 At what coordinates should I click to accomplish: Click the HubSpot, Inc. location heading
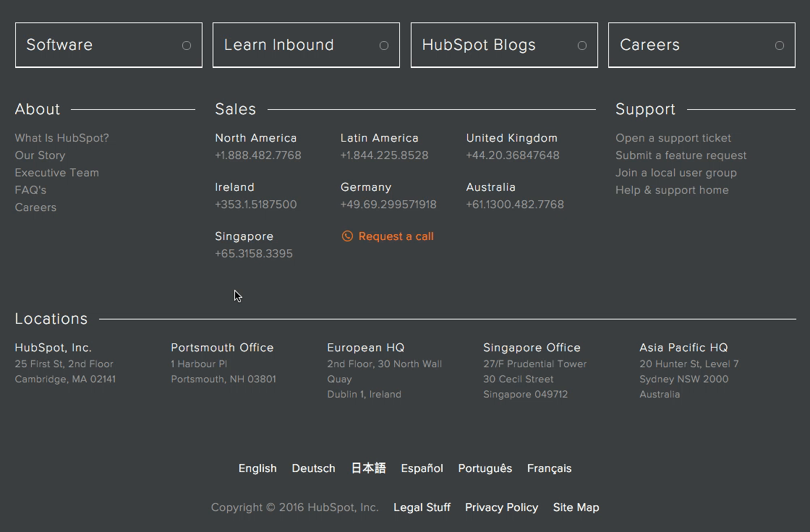click(x=54, y=348)
